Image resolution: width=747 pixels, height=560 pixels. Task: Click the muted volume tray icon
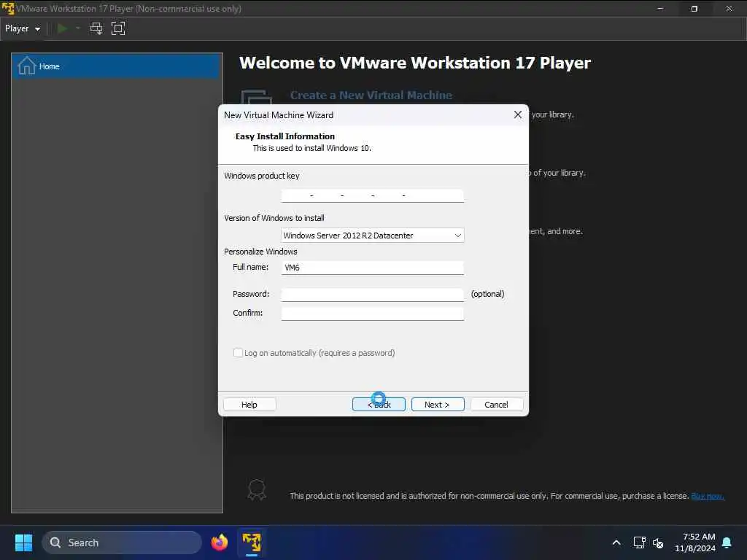(x=658, y=542)
